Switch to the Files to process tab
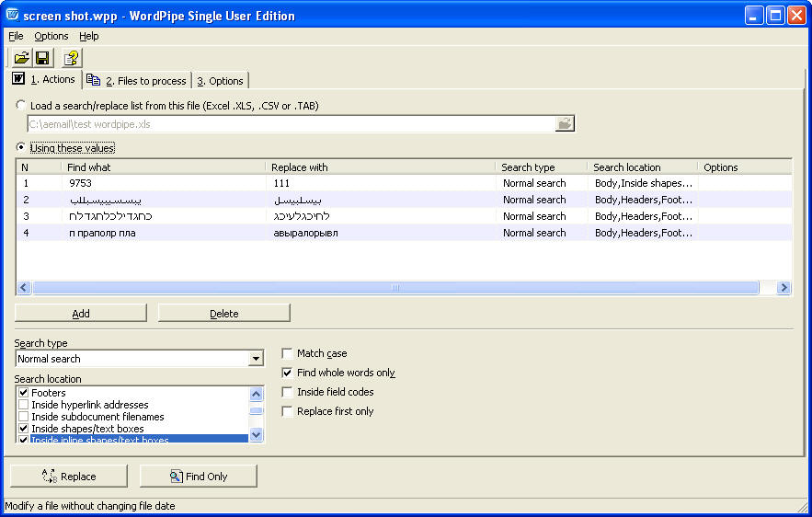This screenshot has width=812, height=517. (x=137, y=81)
